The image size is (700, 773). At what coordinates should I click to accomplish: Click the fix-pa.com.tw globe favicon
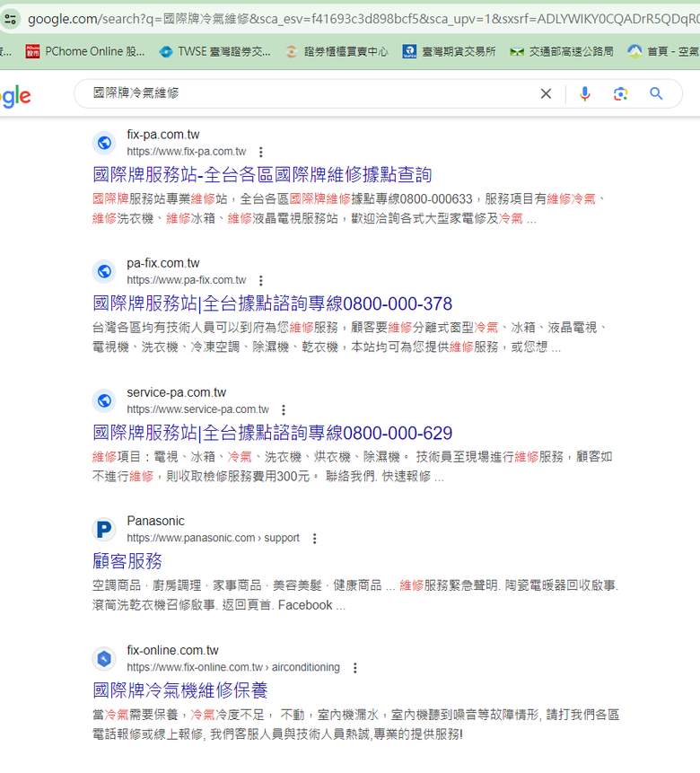pyautogui.click(x=104, y=143)
